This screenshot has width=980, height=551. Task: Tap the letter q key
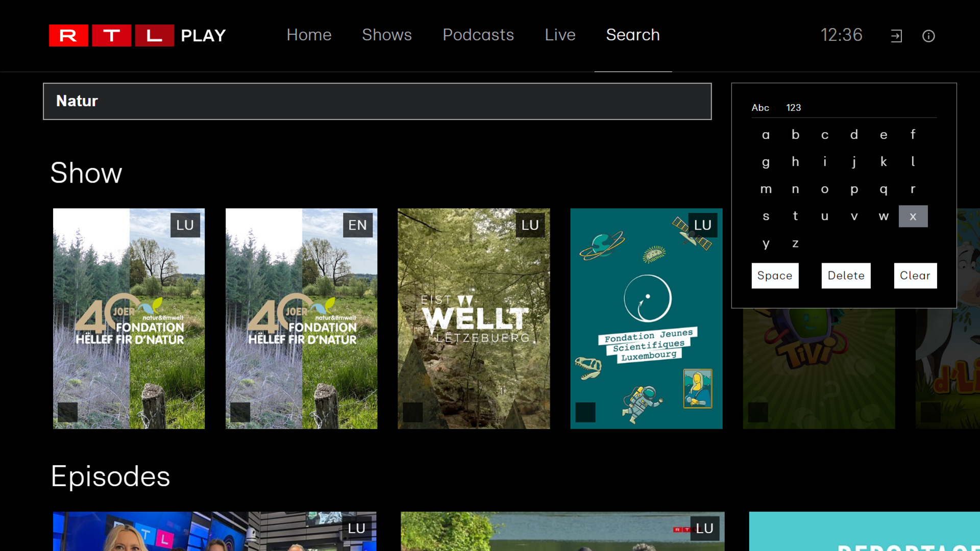coord(884,189)
